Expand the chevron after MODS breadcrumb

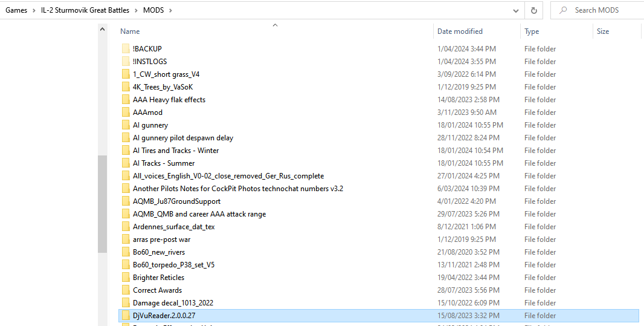(x=170, y=11)
